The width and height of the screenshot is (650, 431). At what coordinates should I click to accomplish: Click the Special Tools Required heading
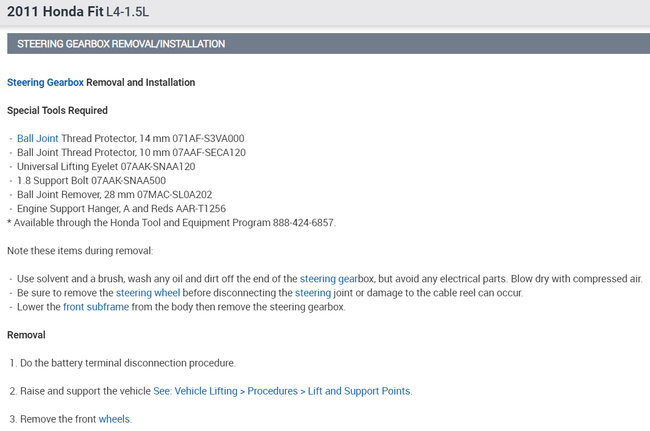pos(57,110)
